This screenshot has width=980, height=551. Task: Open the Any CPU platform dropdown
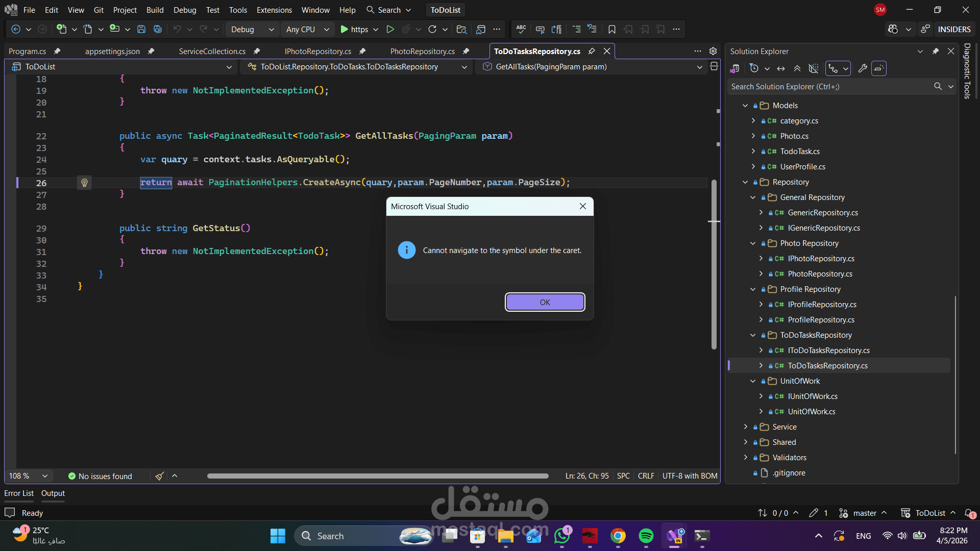point(307,30)
